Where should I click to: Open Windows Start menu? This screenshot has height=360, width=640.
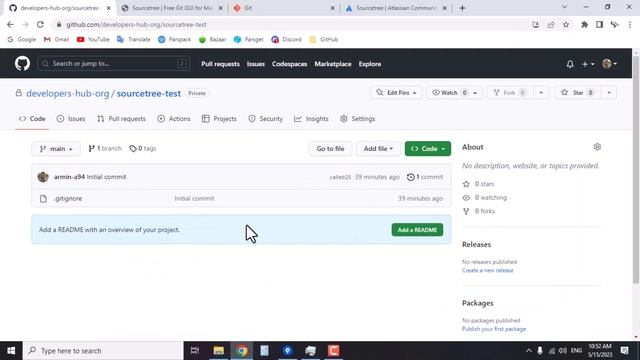click(11, 351)
